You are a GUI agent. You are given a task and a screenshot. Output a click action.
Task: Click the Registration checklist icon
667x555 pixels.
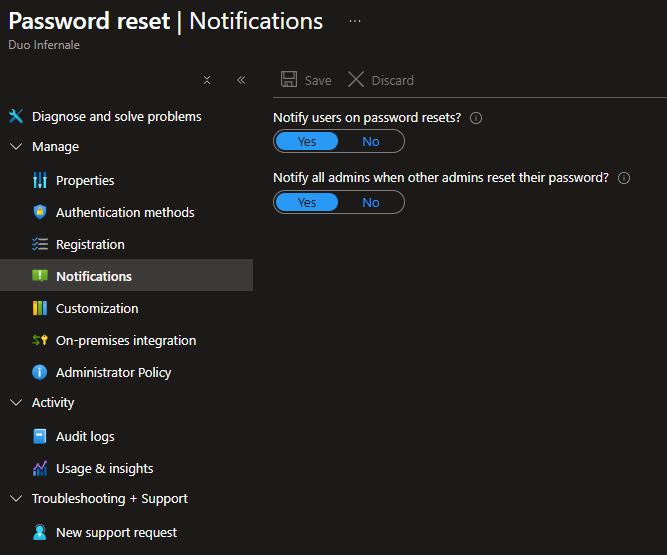40,245
